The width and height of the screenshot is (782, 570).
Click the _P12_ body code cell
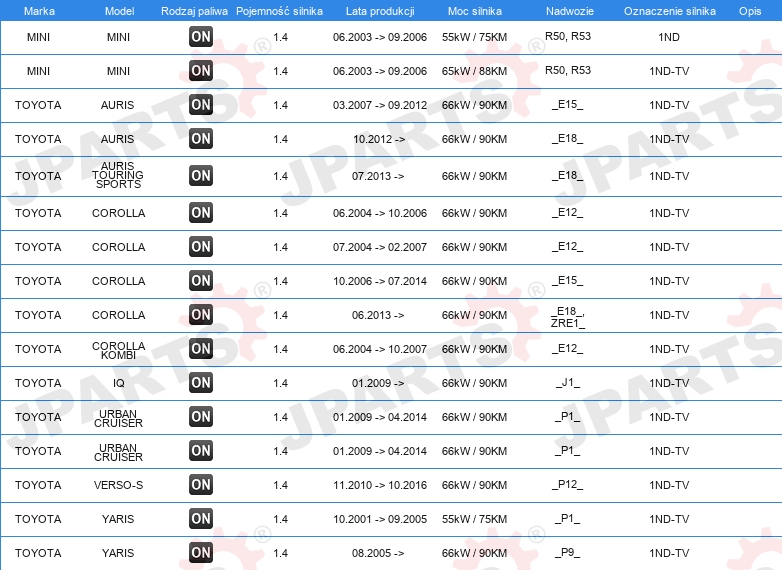[568, 485]
